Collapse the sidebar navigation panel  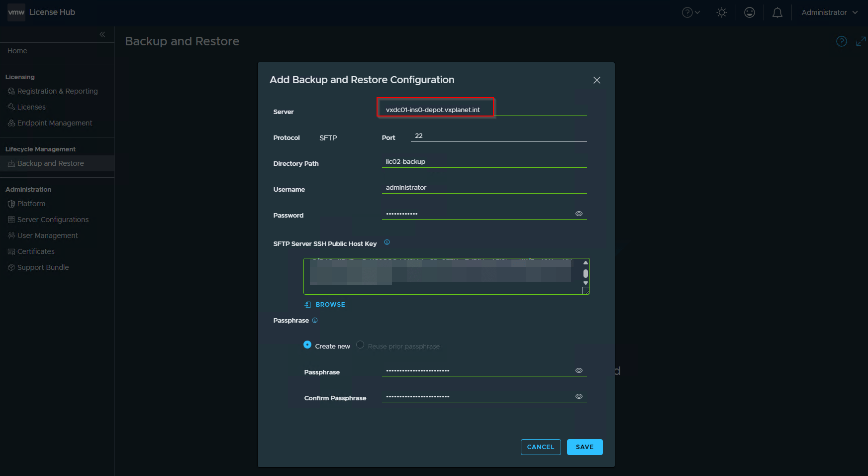coord(102,34)
